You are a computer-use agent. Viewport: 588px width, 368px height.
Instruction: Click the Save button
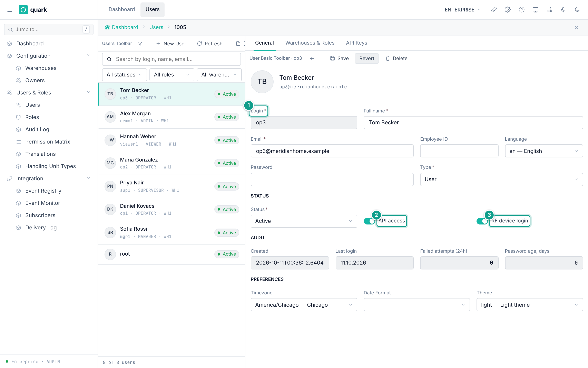339,58
